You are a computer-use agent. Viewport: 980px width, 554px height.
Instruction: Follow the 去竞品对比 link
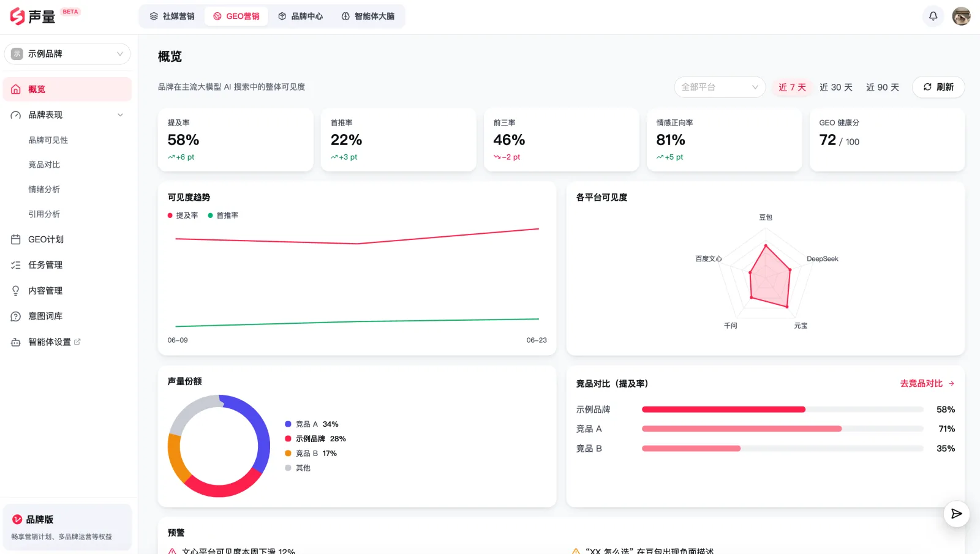click(x=927, y=384)
